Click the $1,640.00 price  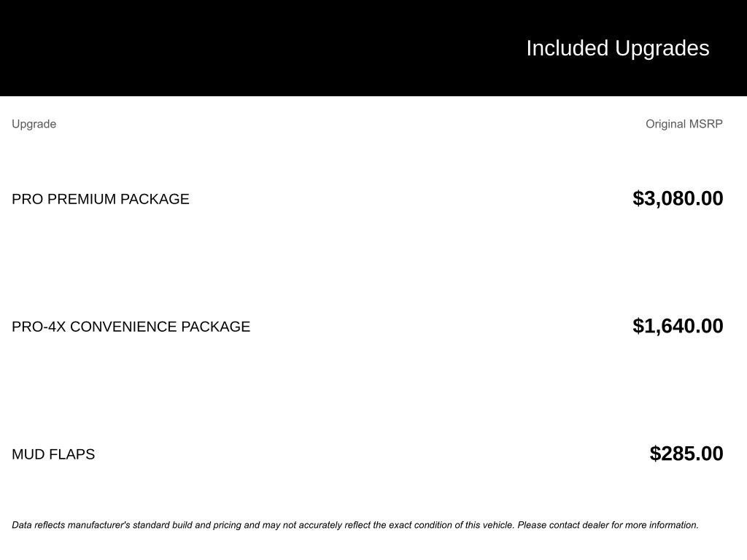(x=678, y=326)
